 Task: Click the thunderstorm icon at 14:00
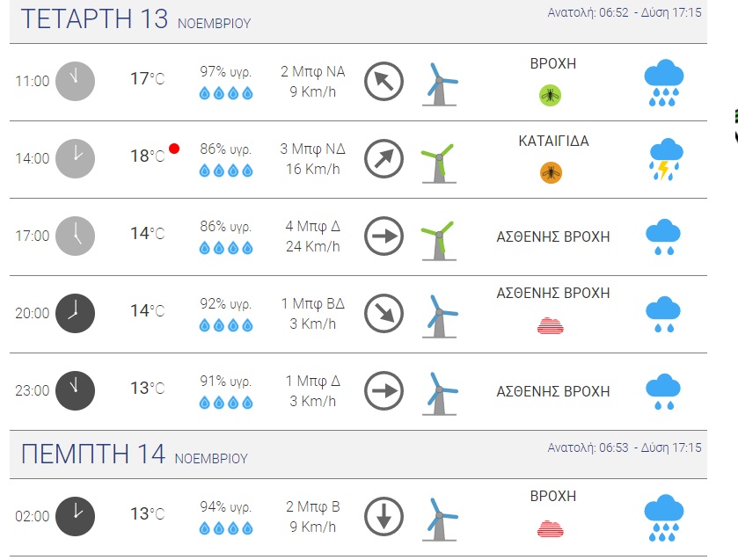[665, 159]
